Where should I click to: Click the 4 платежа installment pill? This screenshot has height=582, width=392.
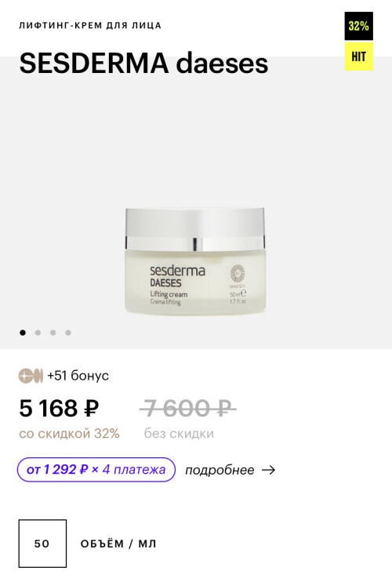click(x=96, y=470)
